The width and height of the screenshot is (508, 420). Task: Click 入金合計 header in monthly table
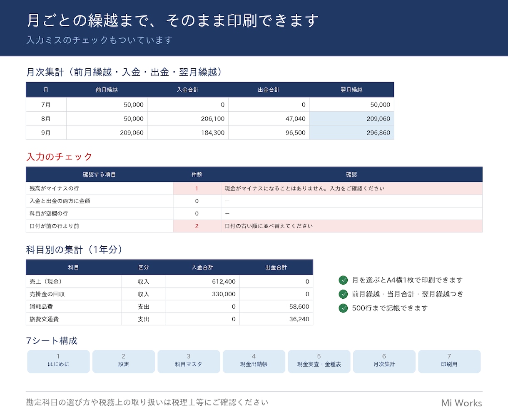pyautogui.click(x=188, y=90)
